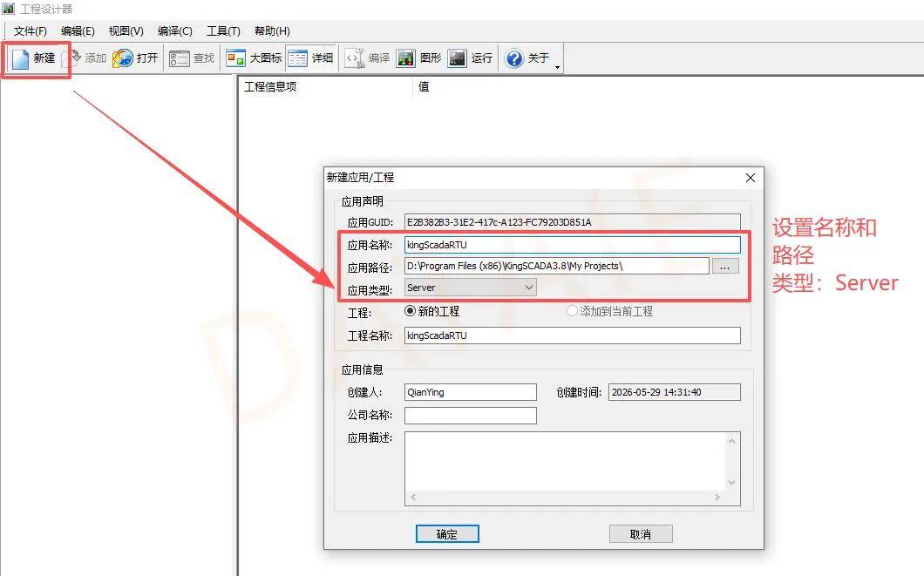Select the 新的工程 radio button
This screenshot has height=576, width=924.
click(411, 311)
